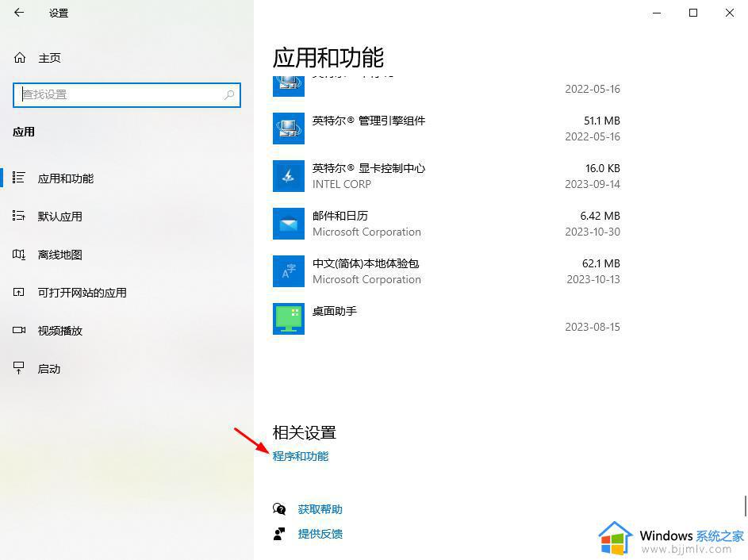This screenshot has height=560, width=748.
Task: Select the 桌面助手 app icon
Action: (x=289, y=319)
